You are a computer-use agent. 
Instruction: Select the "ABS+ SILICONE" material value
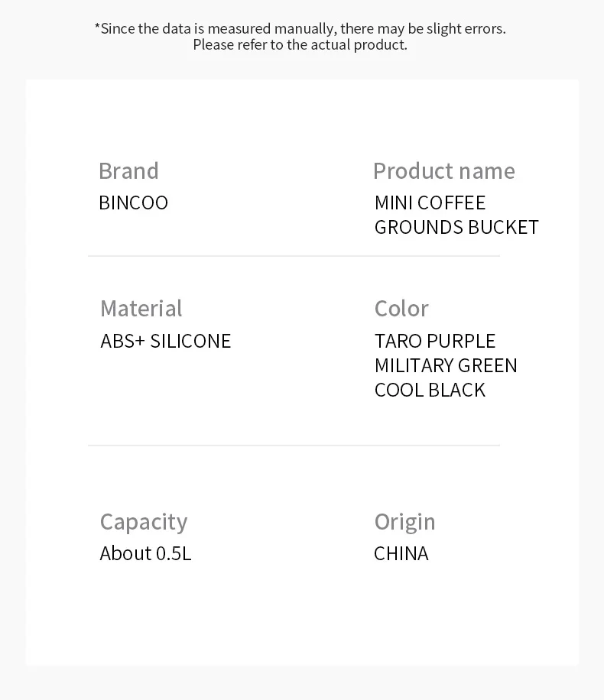coord(165,341)
